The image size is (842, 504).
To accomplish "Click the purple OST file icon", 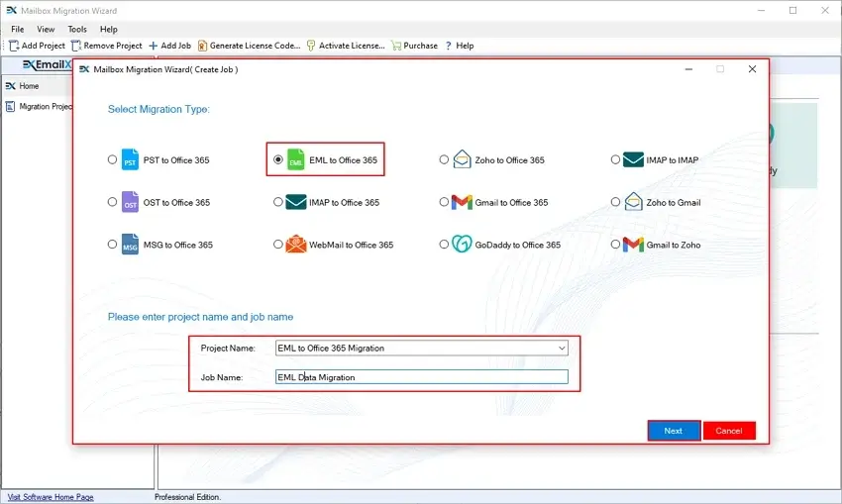I will coord(130,202).
